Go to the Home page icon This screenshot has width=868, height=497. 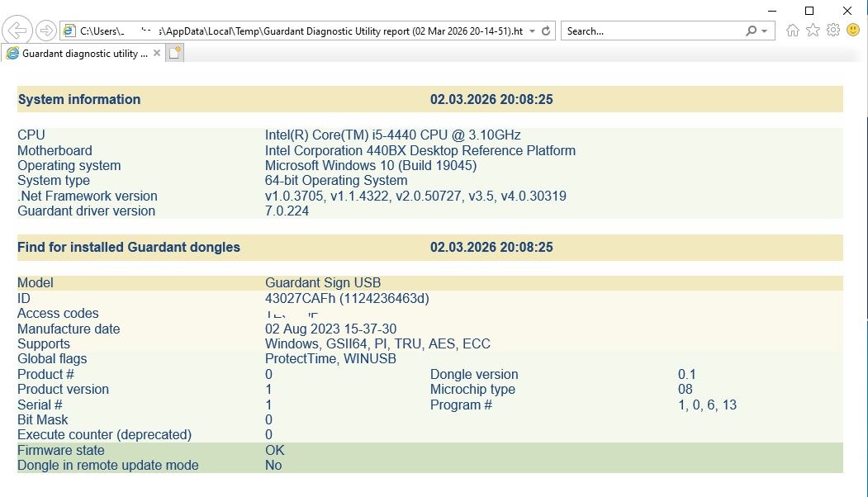[x=793, y=31]
